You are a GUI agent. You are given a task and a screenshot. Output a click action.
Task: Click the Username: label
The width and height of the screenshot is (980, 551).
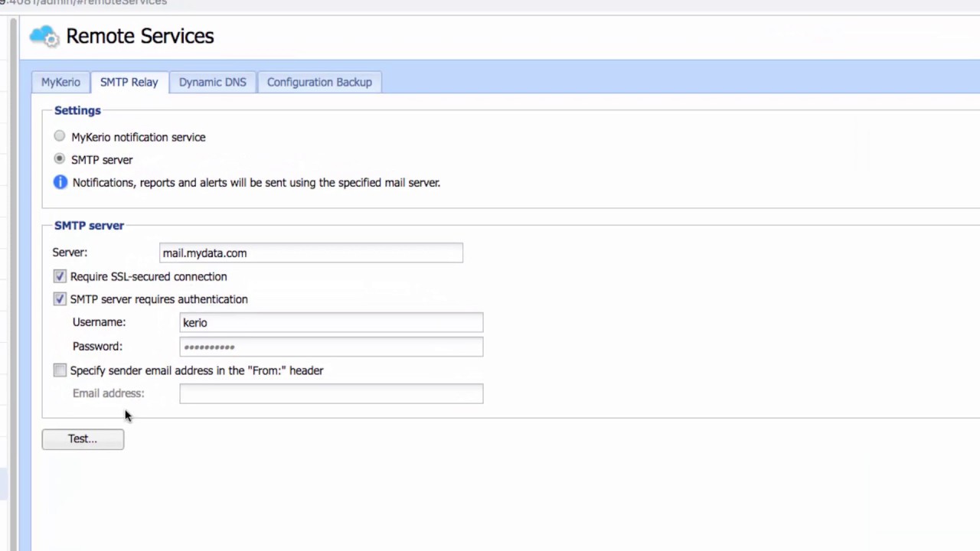tap(99, 322)
